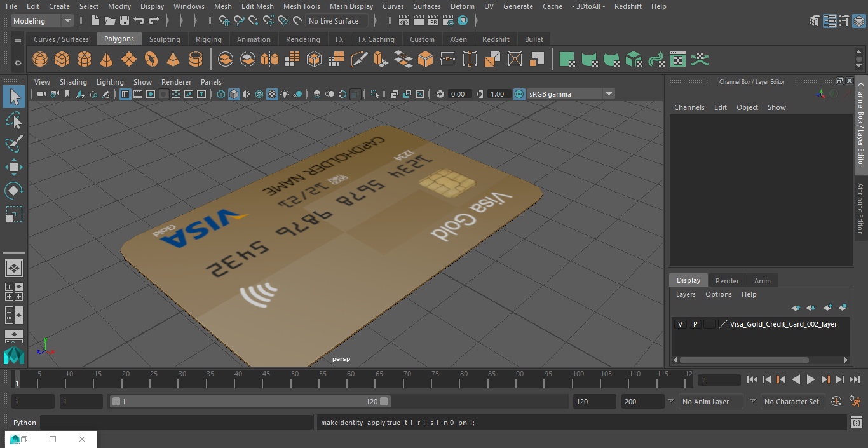Create a polygon cylinder from the shelf
This screenshot has height=448, width=868.
click(85, 60)
